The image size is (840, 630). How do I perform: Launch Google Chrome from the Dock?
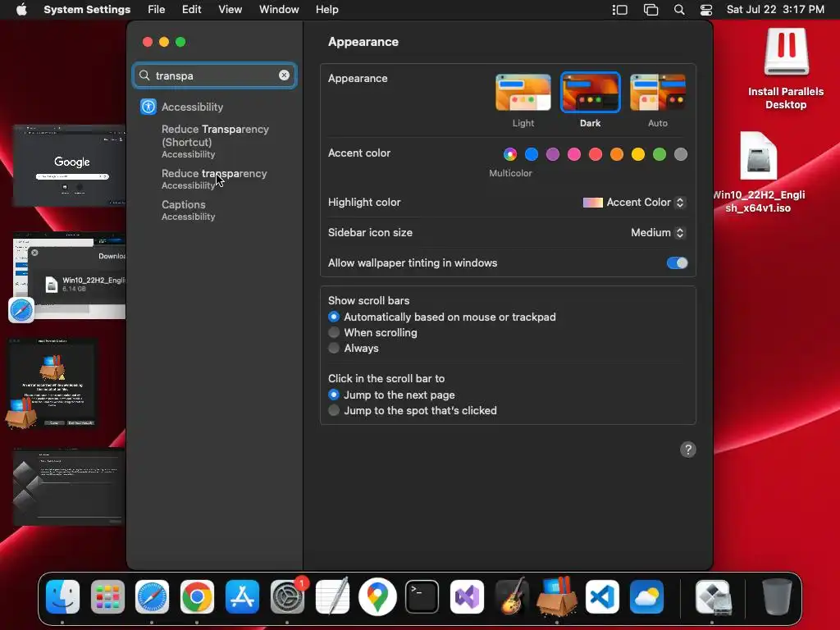tap(197, 597)
